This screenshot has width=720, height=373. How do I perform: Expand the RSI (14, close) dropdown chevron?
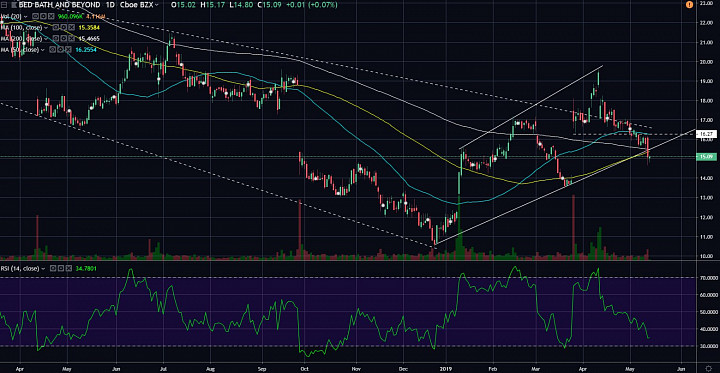pyautogui.click(x=43, y=269)
